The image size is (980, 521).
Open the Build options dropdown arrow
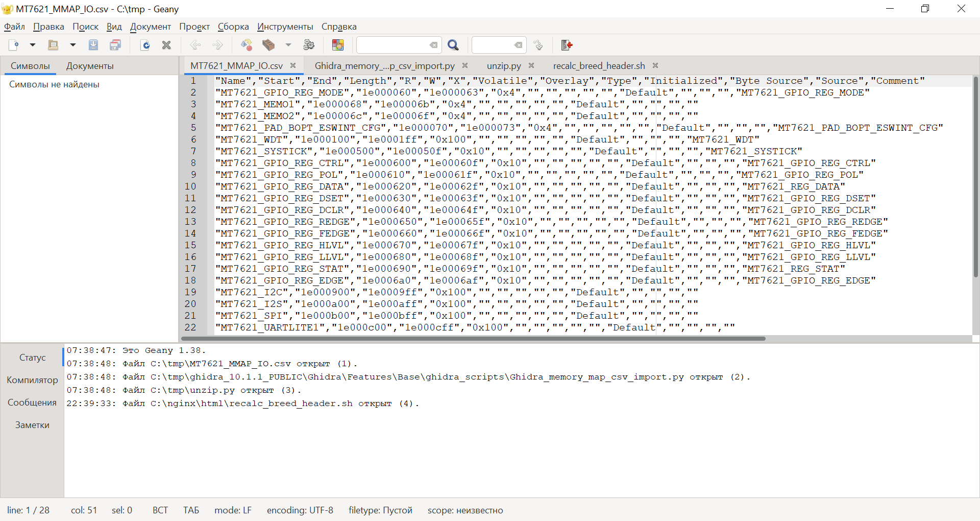pos(288,45)
